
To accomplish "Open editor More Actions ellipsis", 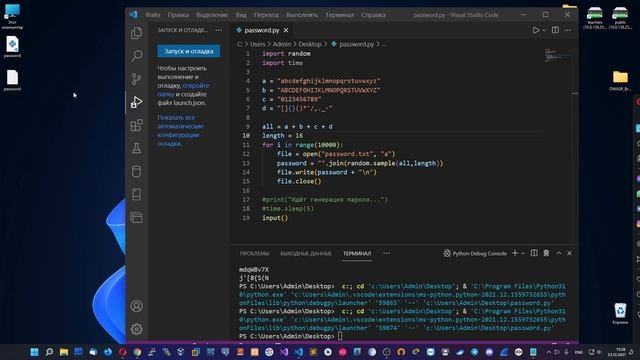I will point(568,30).
